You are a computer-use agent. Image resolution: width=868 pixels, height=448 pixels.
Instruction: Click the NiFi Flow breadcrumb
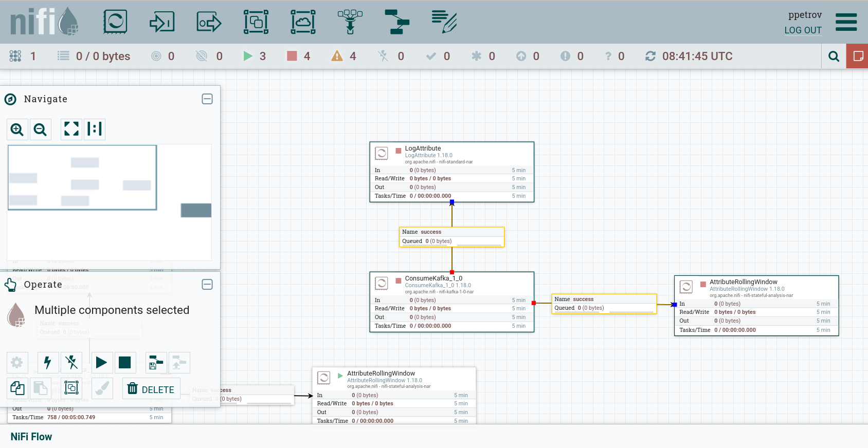(31, 437)
